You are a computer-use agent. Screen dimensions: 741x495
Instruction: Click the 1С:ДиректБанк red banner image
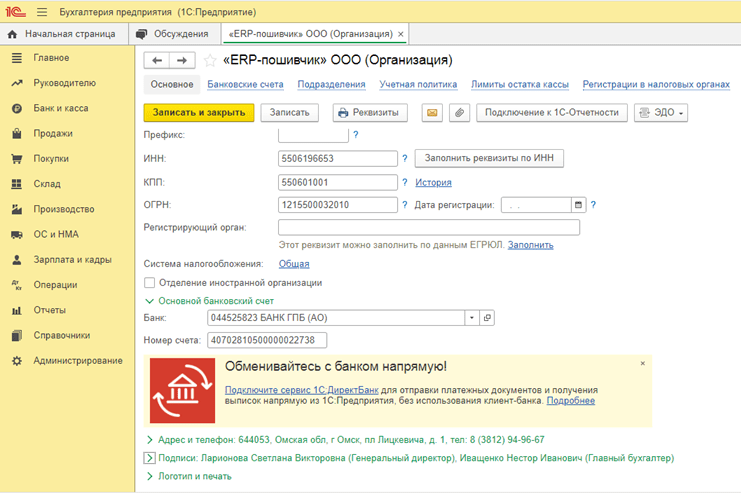pos(182,391)
